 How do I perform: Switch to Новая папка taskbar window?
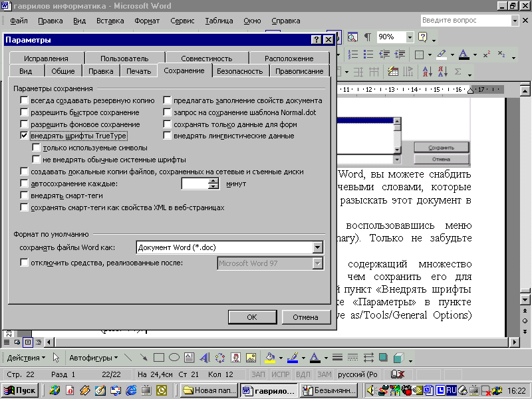tap(209, 390)
